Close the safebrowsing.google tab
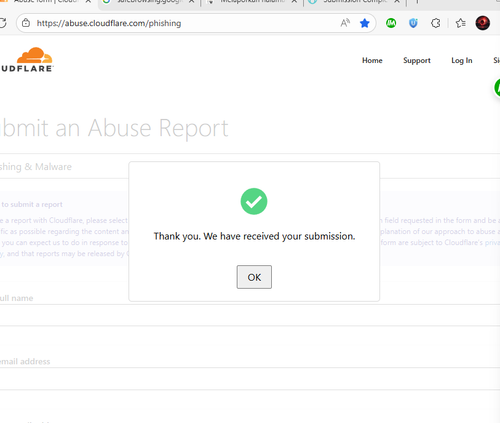This screenshot has height=423, width=500. (192, 2)
